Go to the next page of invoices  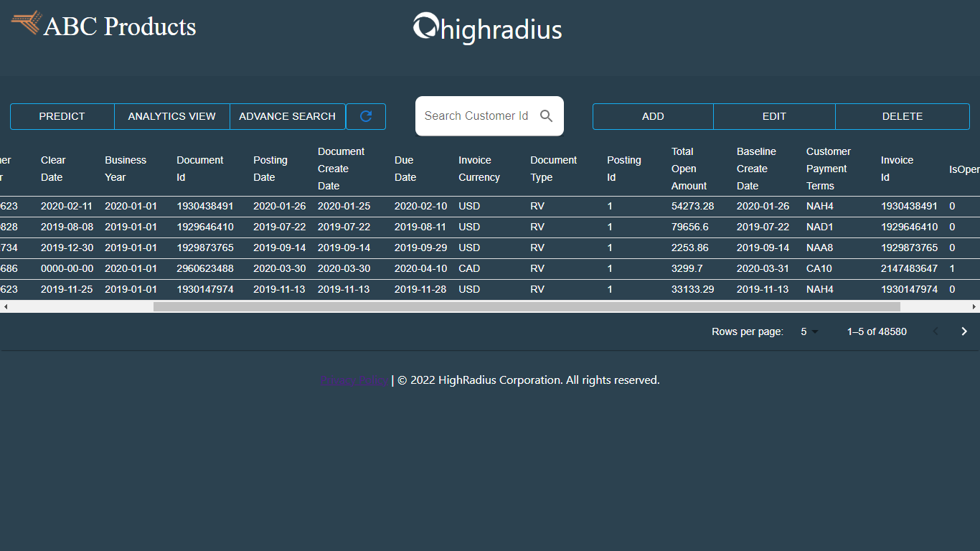click(x=964, y=331)
